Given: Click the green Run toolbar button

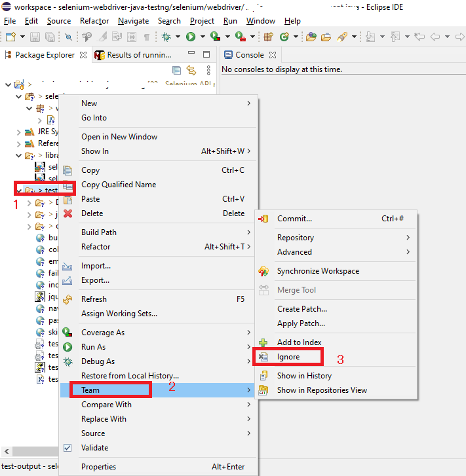Looking at the screenshot, I should (x=191, y=37).
